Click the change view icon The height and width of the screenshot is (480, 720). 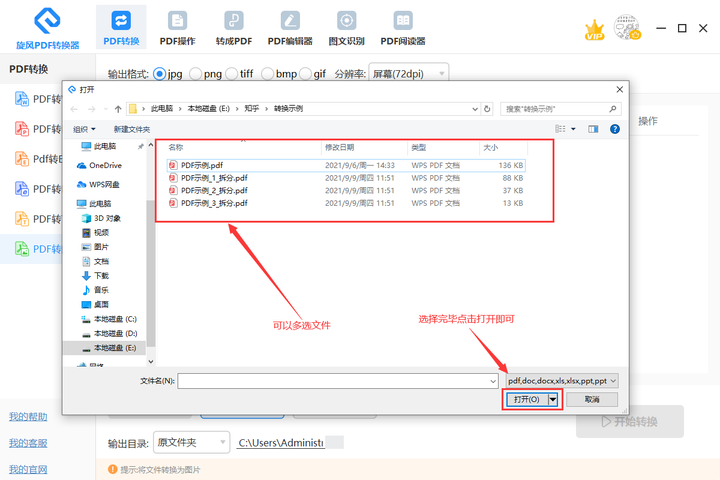(560, 129)
